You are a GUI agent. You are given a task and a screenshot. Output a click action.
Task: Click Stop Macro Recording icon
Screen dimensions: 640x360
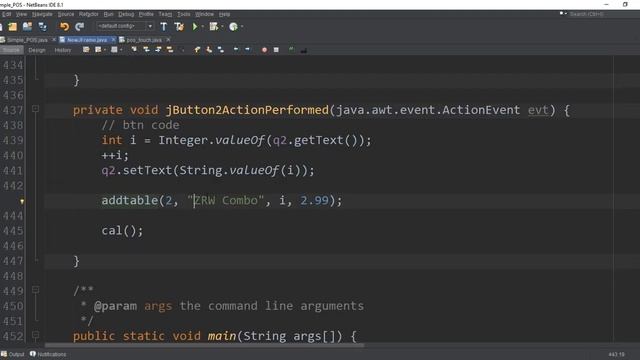tap(276, 50)
